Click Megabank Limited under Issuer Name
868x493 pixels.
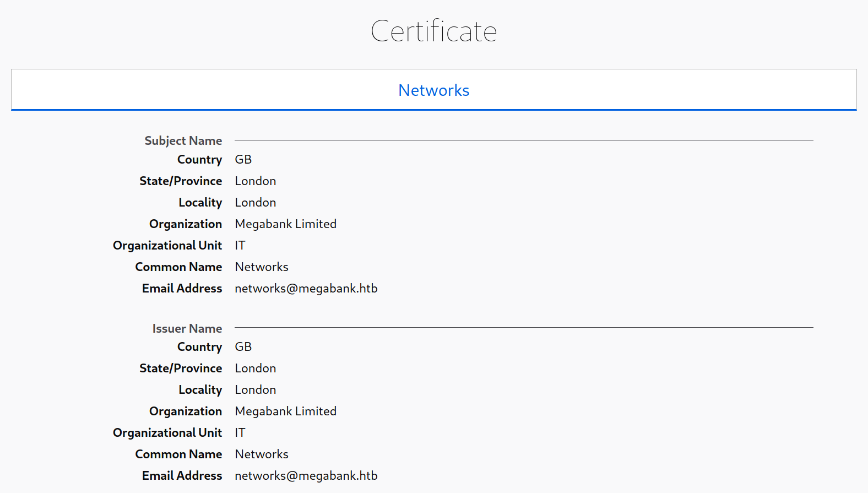pyautogui.click(x=285, y=411)
